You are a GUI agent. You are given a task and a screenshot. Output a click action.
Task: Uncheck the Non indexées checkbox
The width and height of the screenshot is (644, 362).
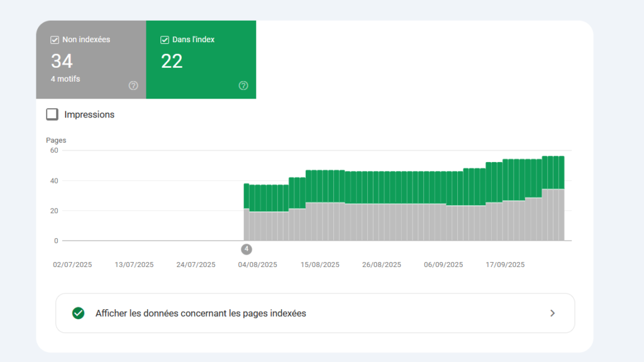[55, 40]
